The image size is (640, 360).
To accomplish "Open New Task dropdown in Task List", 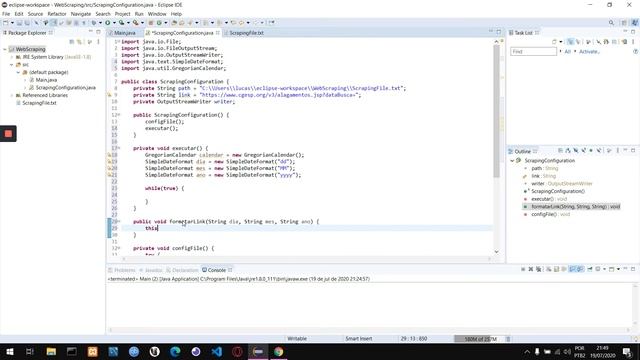I will 561,41.
